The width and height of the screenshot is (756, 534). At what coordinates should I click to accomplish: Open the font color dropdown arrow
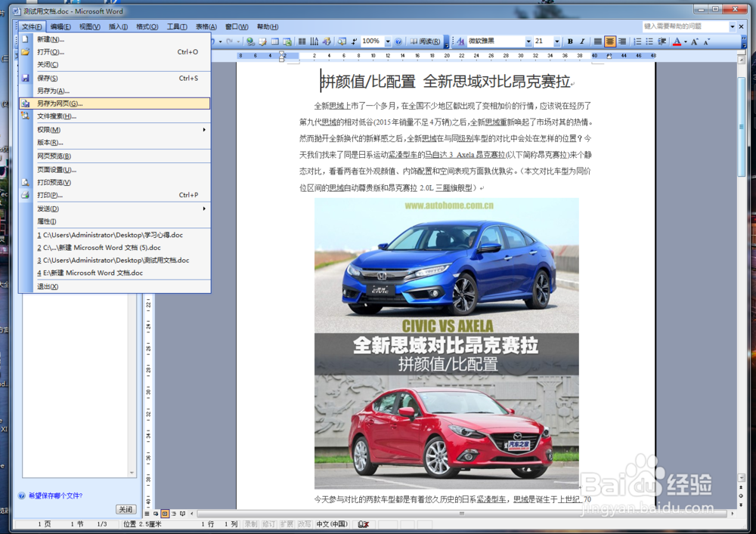(x=686, y=42)
